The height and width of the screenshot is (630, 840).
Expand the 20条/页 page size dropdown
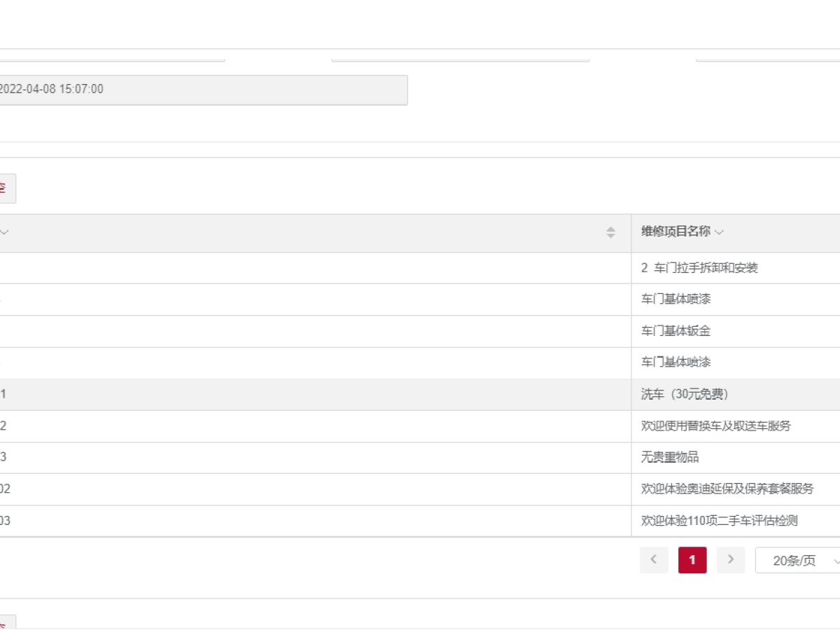point(799,561)
